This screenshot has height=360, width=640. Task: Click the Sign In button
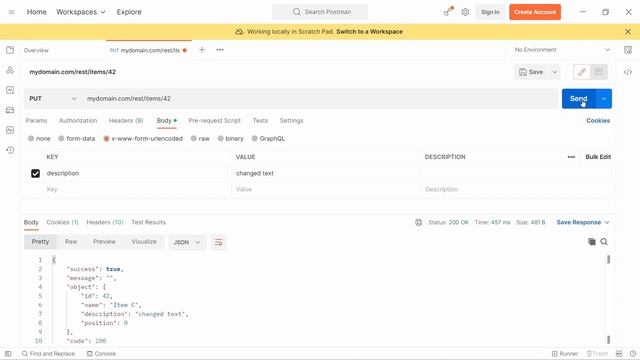click(490, 12)
